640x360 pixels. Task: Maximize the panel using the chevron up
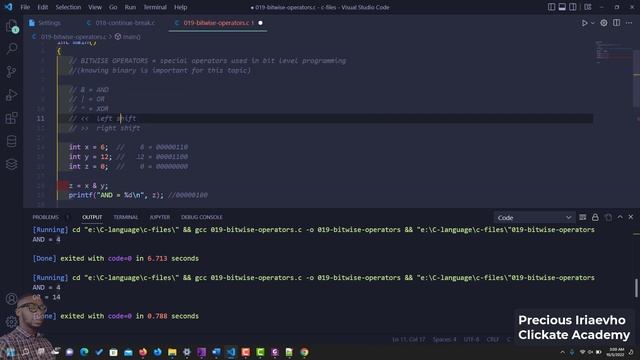(620, 217)
